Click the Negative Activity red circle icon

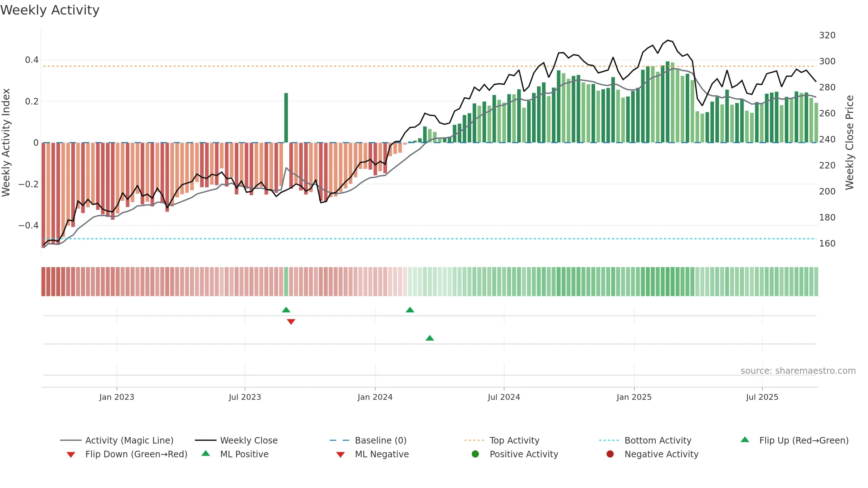click(x=610, y=454)
